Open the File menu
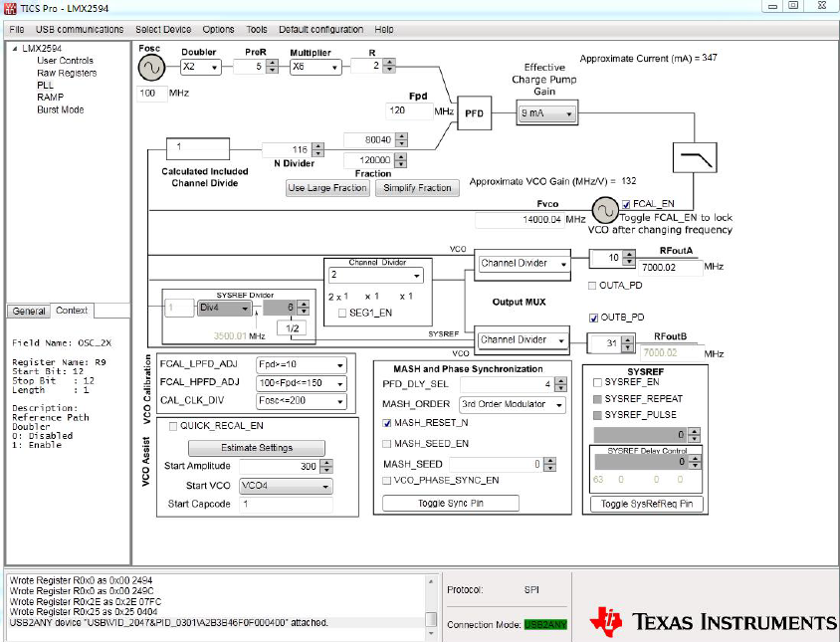 [x=17, y=30]
